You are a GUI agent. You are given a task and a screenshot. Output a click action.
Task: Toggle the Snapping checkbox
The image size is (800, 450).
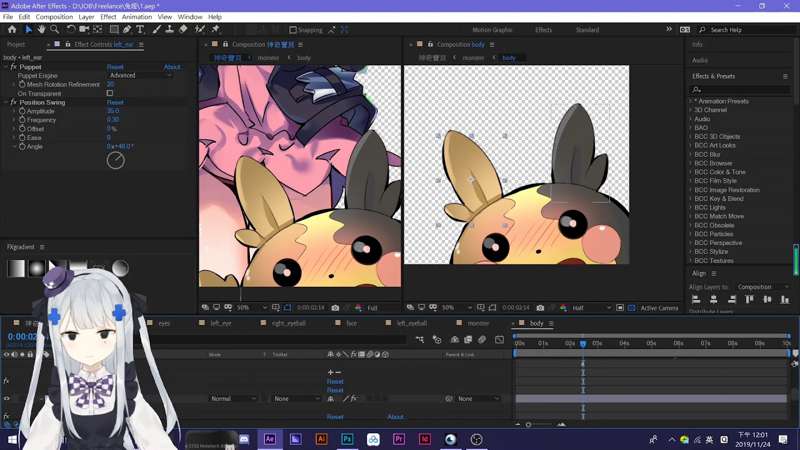[293, 30]
